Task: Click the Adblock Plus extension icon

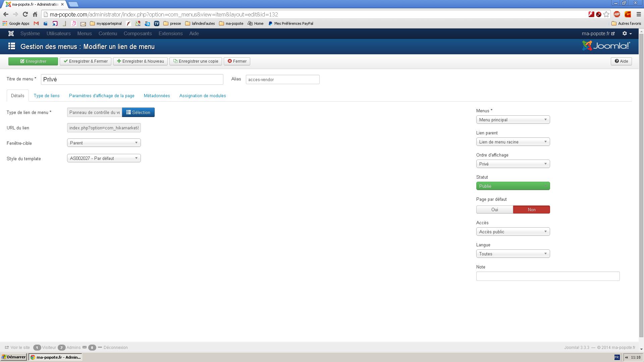Action: (x=616, y=14)
